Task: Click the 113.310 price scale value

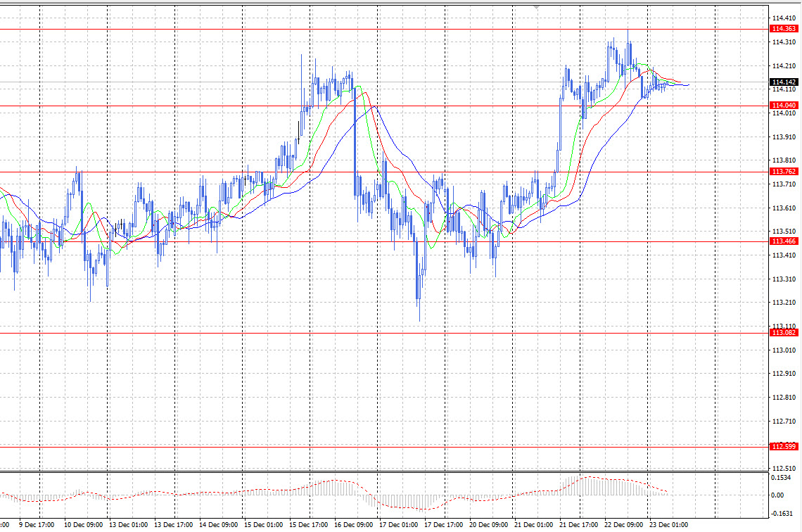Action: click(784, 279)
